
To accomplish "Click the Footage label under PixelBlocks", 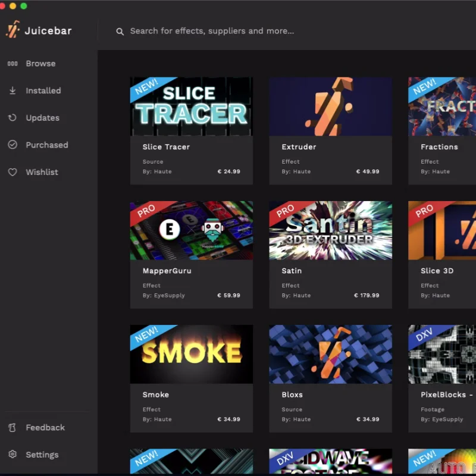I will (433, 409).
